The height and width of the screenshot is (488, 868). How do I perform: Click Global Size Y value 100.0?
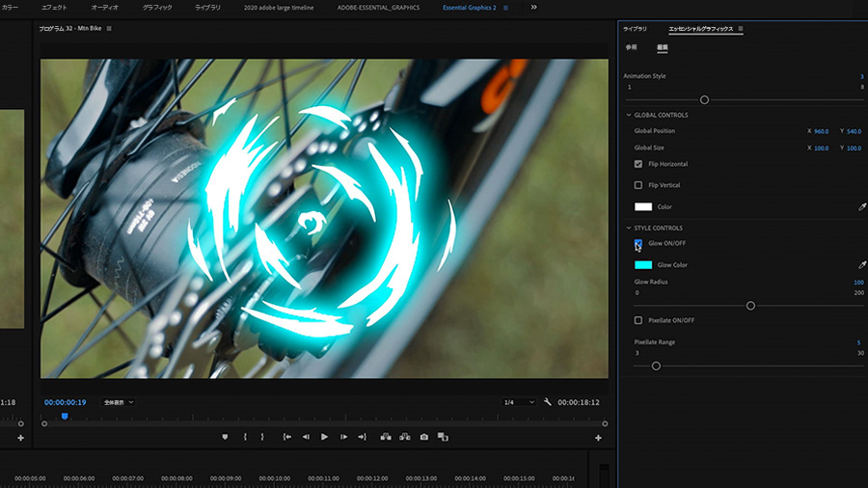(854, 149)
